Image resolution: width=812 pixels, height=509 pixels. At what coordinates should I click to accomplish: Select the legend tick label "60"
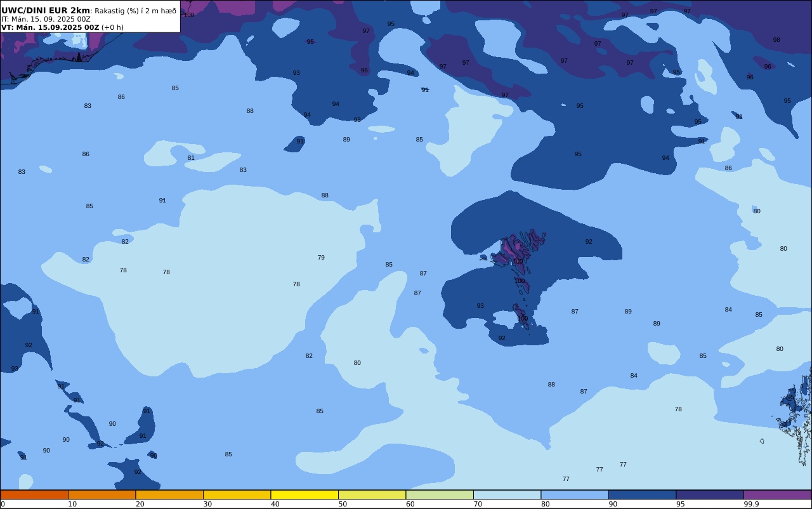[410, 504]
